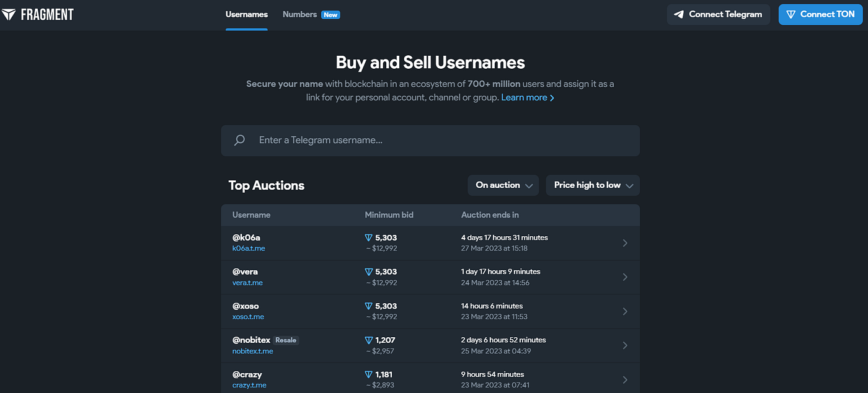Viewport: 868px width, 393px height.
Task: Open the @xoso row arrow
Action: pos(625,311)
